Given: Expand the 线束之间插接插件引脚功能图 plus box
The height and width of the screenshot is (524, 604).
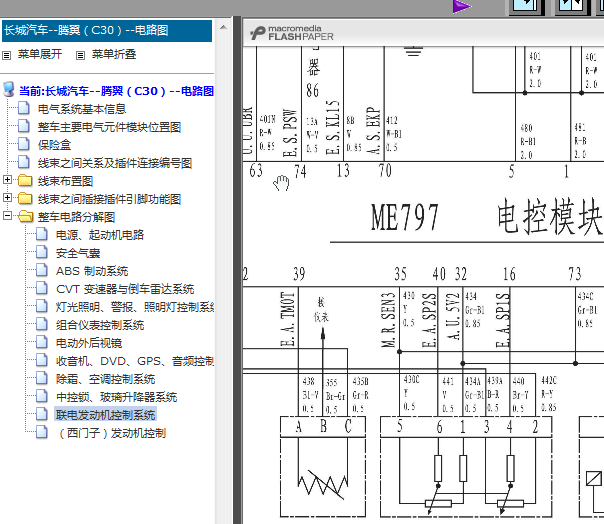Looking at the screenshot, I should click(x=7, y=198).
